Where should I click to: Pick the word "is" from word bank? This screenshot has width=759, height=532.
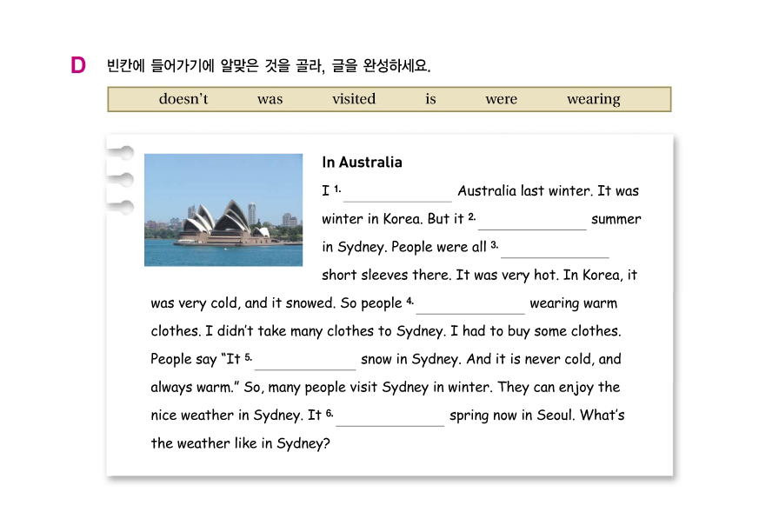coord(430,99)
